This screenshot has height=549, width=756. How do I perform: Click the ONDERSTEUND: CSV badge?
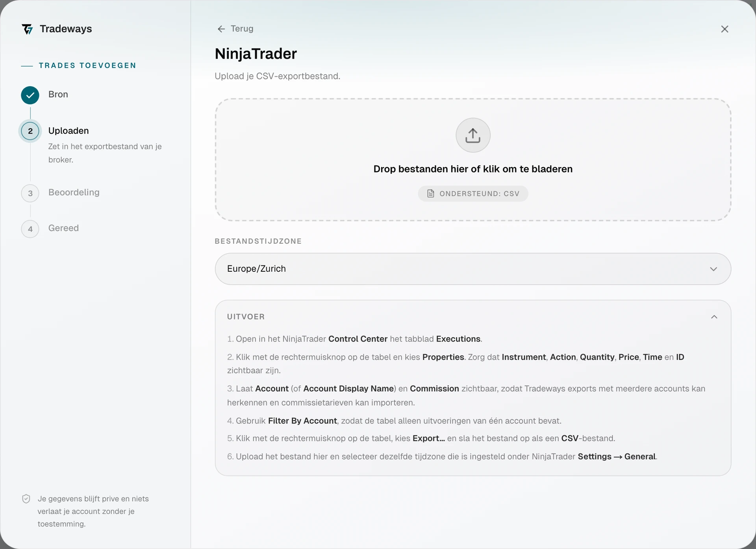[x=473, y=193]
